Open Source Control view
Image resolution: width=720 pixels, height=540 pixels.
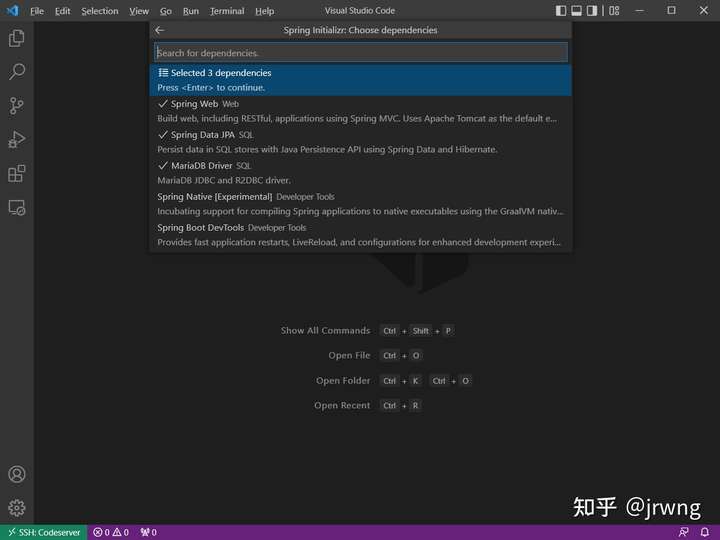[x=17, y=106]
